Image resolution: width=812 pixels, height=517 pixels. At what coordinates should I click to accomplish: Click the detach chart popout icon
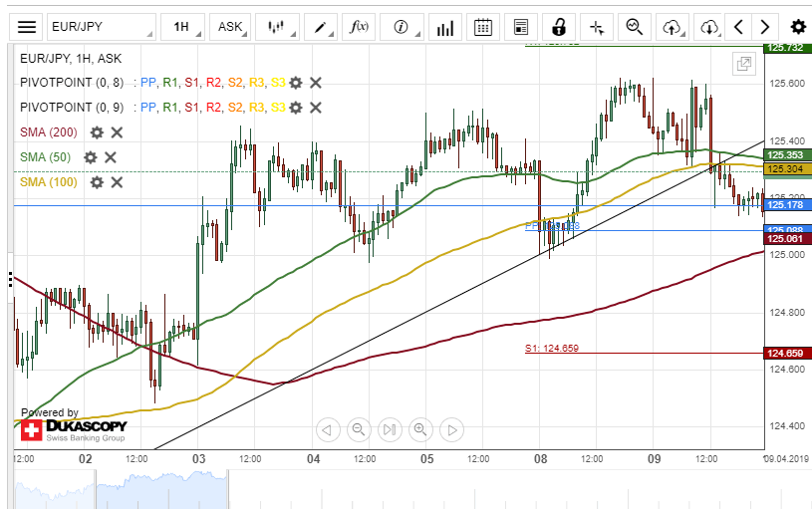743,64
